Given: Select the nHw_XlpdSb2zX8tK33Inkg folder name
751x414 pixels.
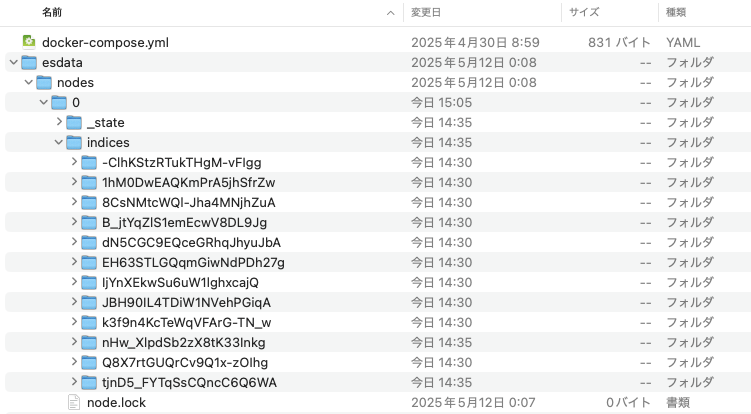Looking at the screenshot, I should point(184,343).
